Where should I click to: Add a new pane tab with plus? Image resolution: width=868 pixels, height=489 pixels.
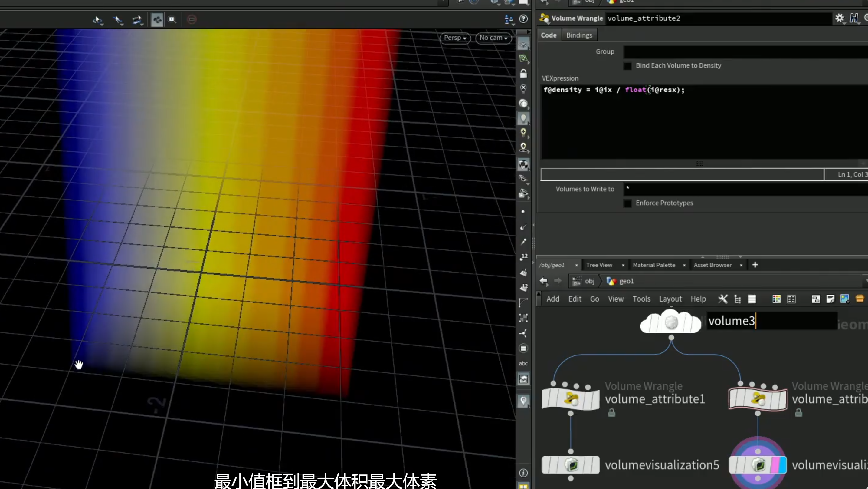click(755, 265)
